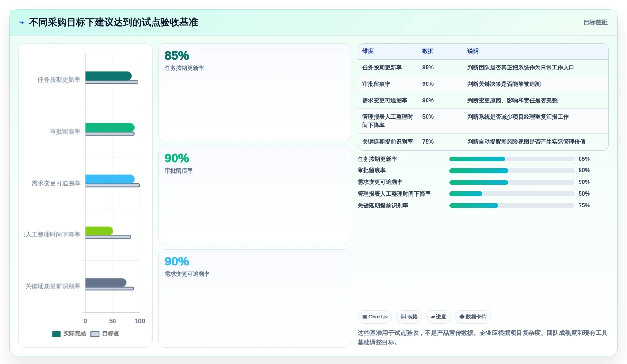627x364 pixels.
Task: Select the 进度 tag chip
Action: tap(438, 317)
